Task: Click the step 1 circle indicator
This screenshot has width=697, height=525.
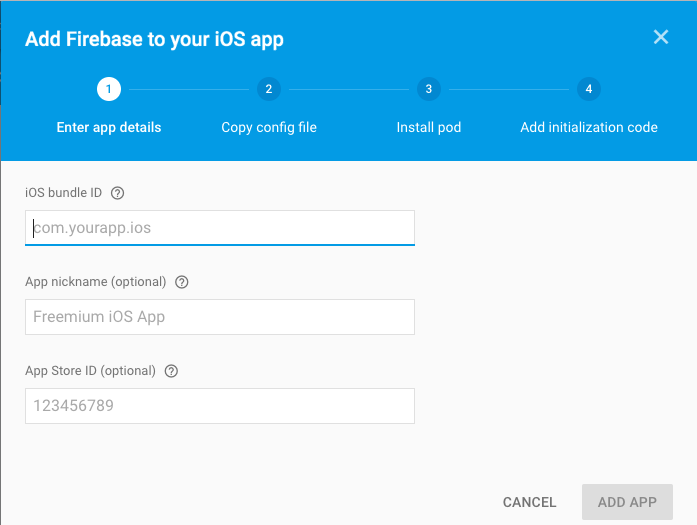Action: [x=109, y=89]
